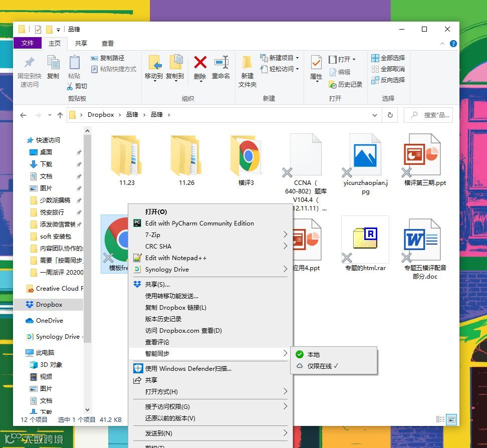Go up one folder level arrow
The image size is (487, 448).
60,115
